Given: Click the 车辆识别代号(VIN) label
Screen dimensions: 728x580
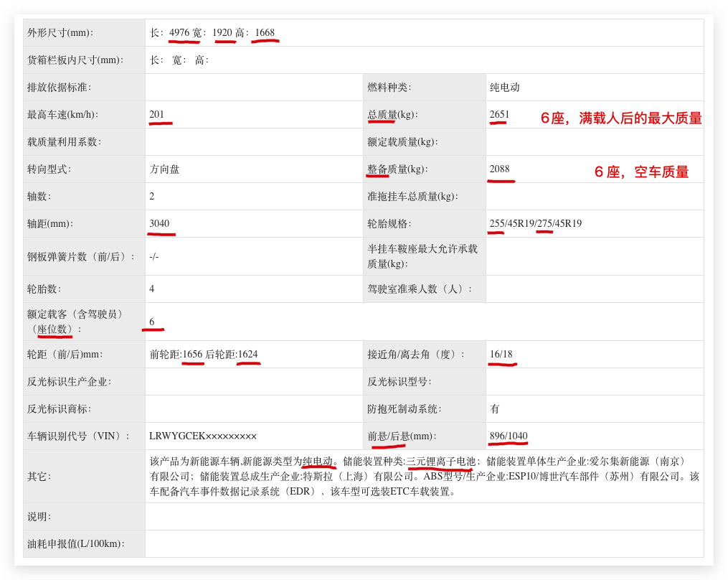Looking at the screenshot, I should point(78,436).
